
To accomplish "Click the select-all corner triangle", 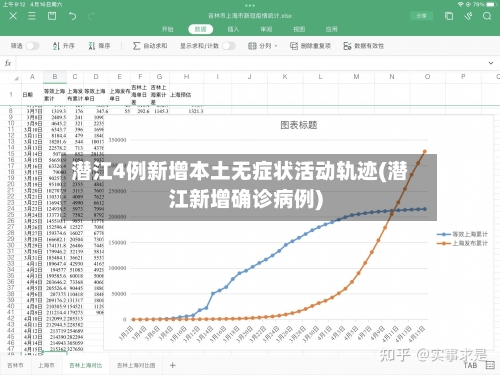I will pos(16,78).
